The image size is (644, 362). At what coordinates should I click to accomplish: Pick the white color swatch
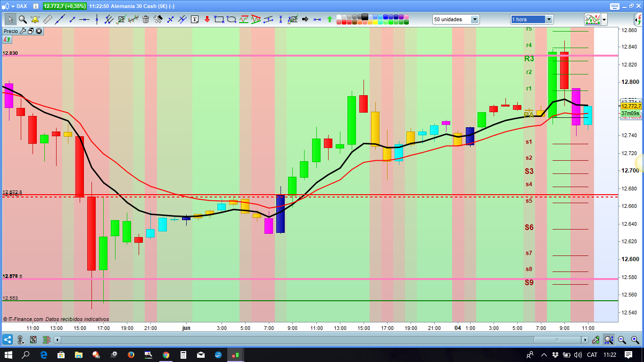pos(339,16)
